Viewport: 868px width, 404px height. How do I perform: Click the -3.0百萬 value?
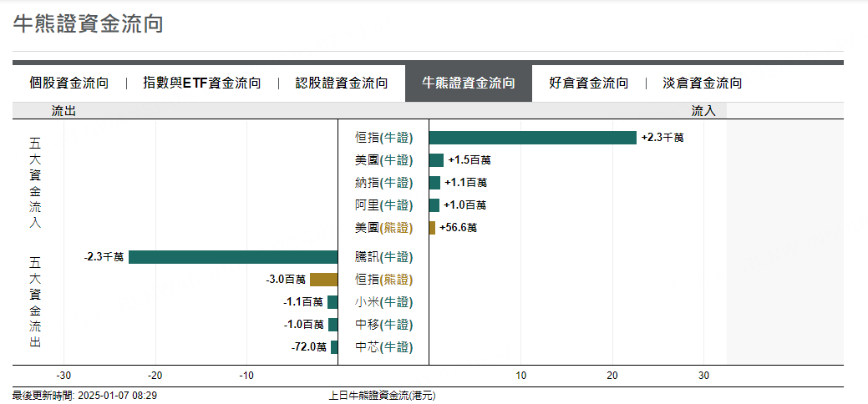point(286,280)
